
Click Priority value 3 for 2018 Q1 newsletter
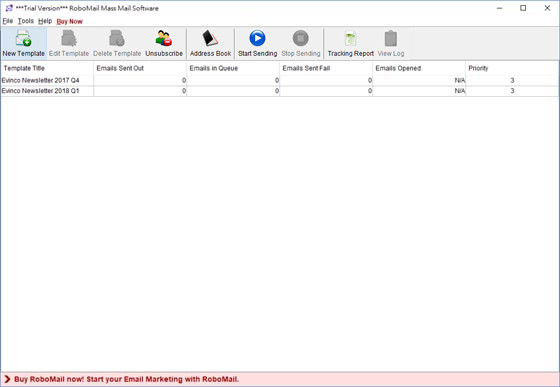tap(512, 91)
